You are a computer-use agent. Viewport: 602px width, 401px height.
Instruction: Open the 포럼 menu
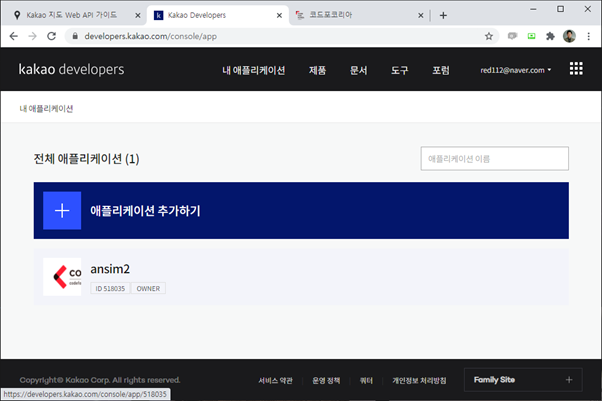click(x=441, y=70)
